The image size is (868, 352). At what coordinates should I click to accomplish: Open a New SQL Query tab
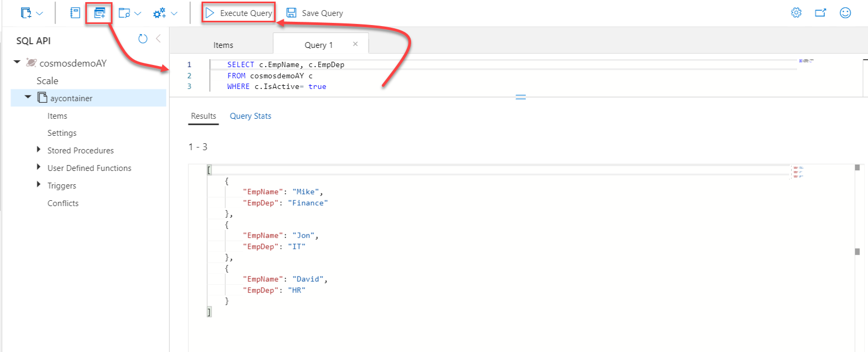pyautogui.click(x=99, y=13)
